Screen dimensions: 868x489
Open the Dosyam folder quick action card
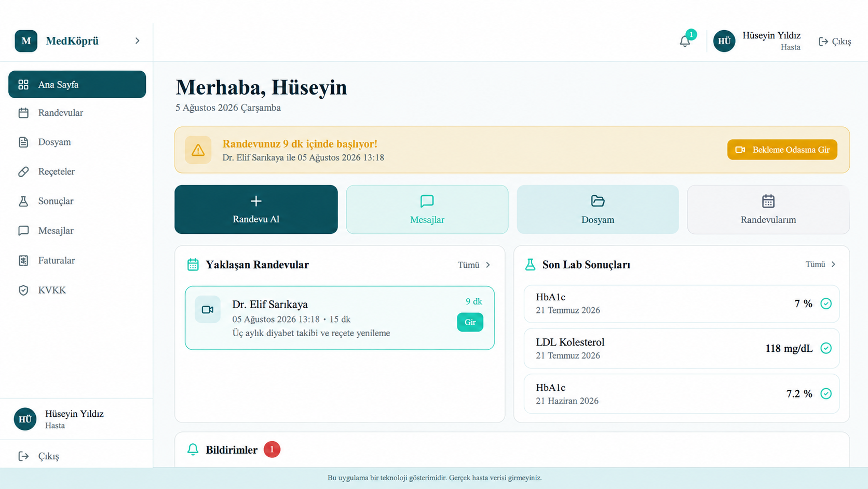click(x=598, y=209)
